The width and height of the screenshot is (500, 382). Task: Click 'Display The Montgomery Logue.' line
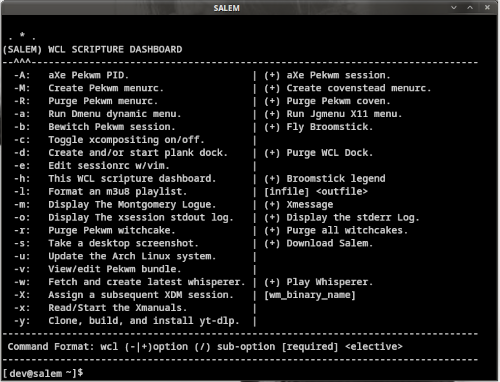click(115, 205)
